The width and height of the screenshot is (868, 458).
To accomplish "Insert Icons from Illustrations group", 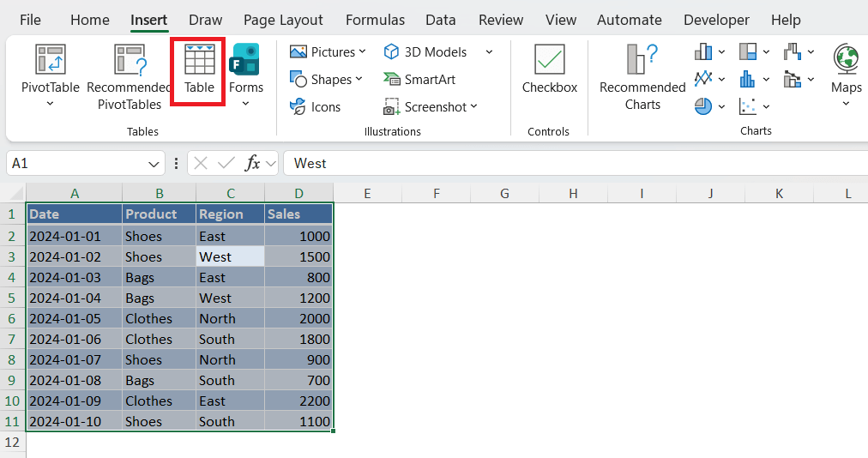I will (x=315, y=106).
